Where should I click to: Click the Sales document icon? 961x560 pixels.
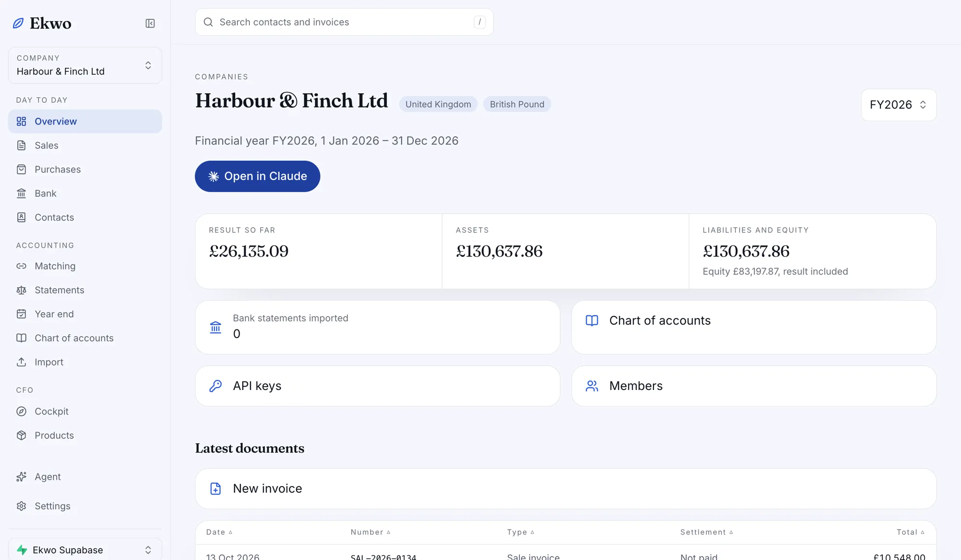point(21,146)
